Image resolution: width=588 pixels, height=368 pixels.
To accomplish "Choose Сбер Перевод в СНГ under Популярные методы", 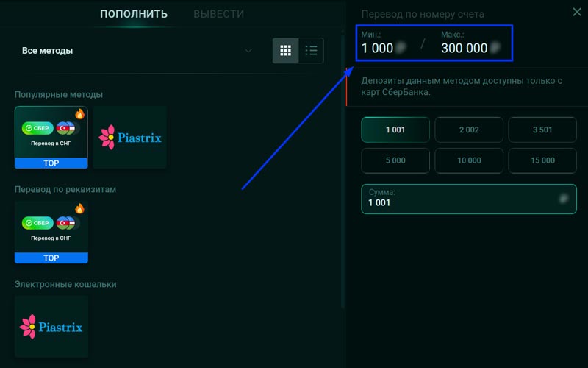I will pos(51,137).
